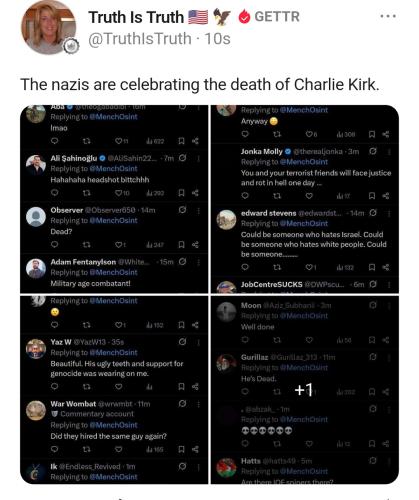
Task: Open the Truth Is Truth display name
Action: tap(136, 17)
